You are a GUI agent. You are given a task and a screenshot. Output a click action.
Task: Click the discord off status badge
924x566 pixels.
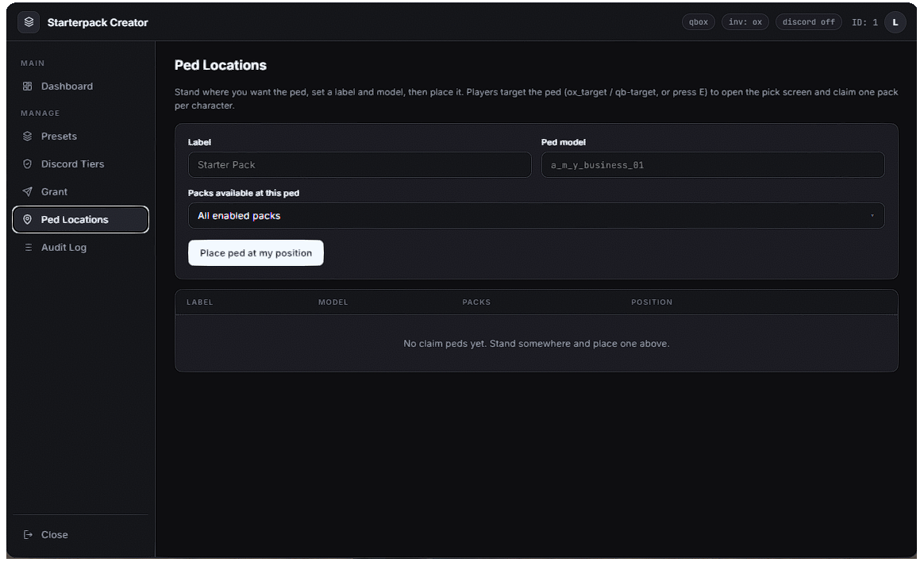[808, 22]
